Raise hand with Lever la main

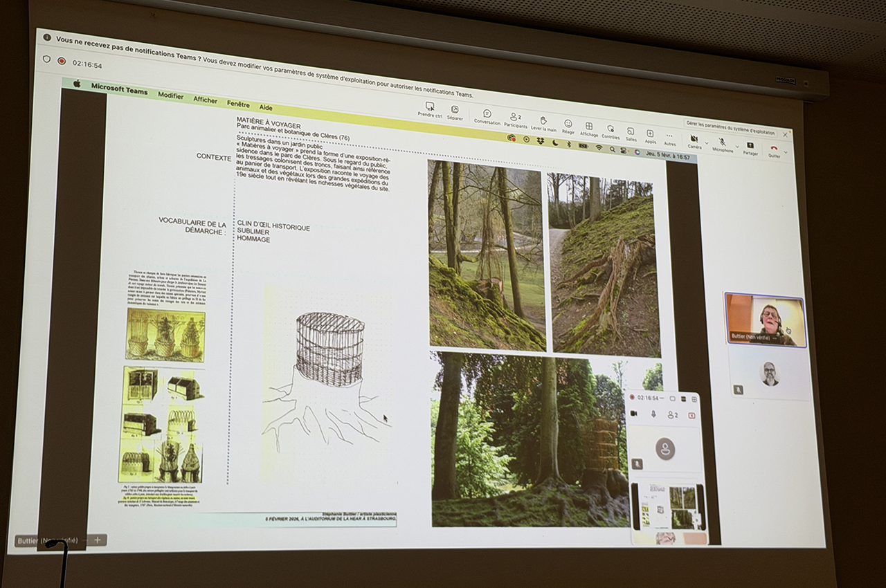coord(543,120)
